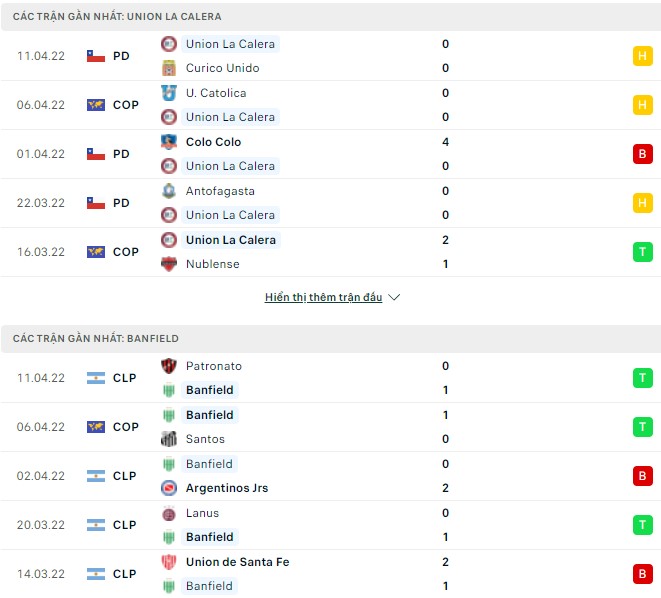Screen dimensions: 661x598
Task: Click the Chile flag on the 11.04.22 PD row
Action: [x=96, y=56]
